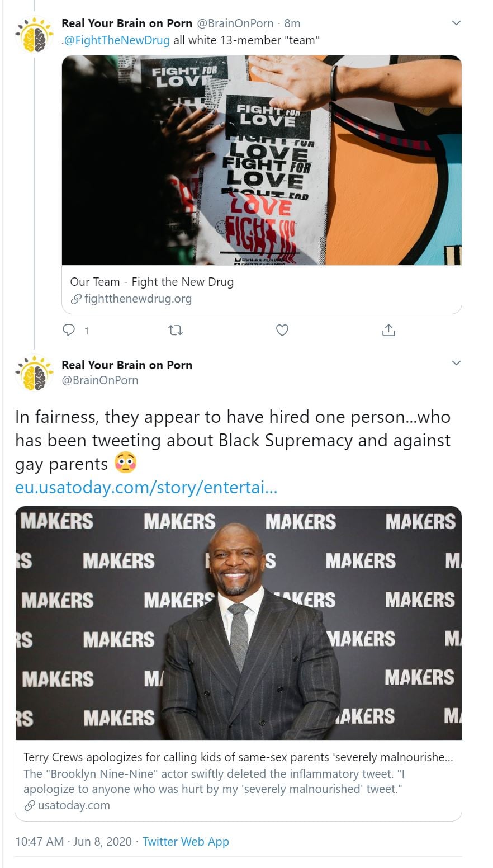Click link icon beside fightthenewdrug.org
This screenshot has height=868, width=493.
(76, 299)
